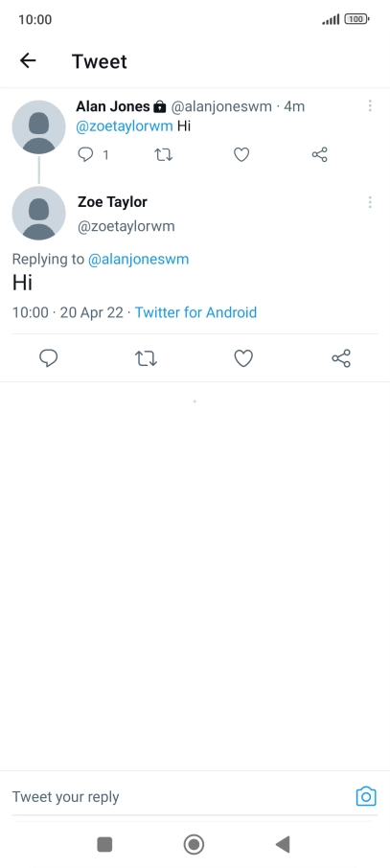Tap the Android recent apps button

[104, 844]
